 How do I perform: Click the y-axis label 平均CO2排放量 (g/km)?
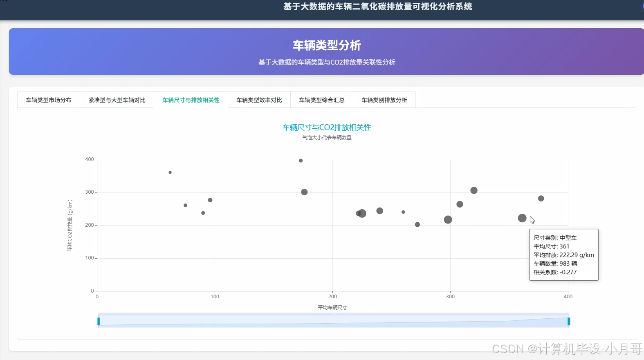click(70, 226)
